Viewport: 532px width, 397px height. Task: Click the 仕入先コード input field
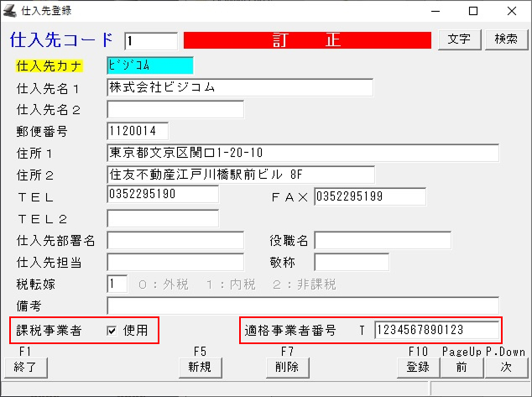tap(151, 40)
